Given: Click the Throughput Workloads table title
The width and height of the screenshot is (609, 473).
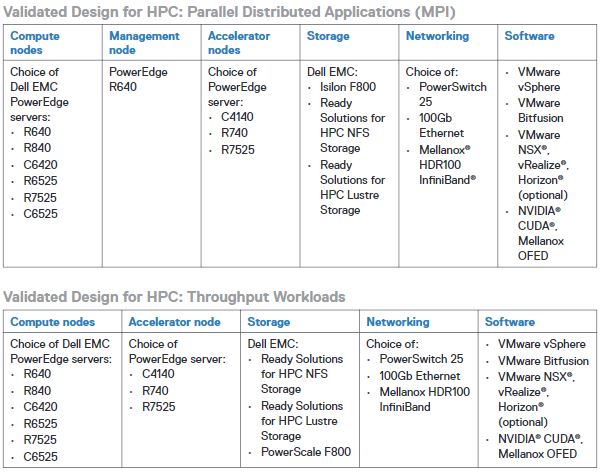Looking at the screenshot, I should [174, 297].
